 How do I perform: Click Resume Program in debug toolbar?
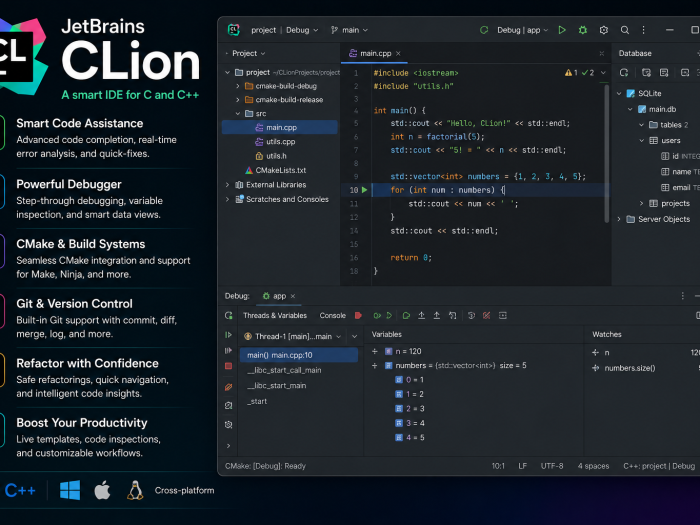[x=389, y=316]
